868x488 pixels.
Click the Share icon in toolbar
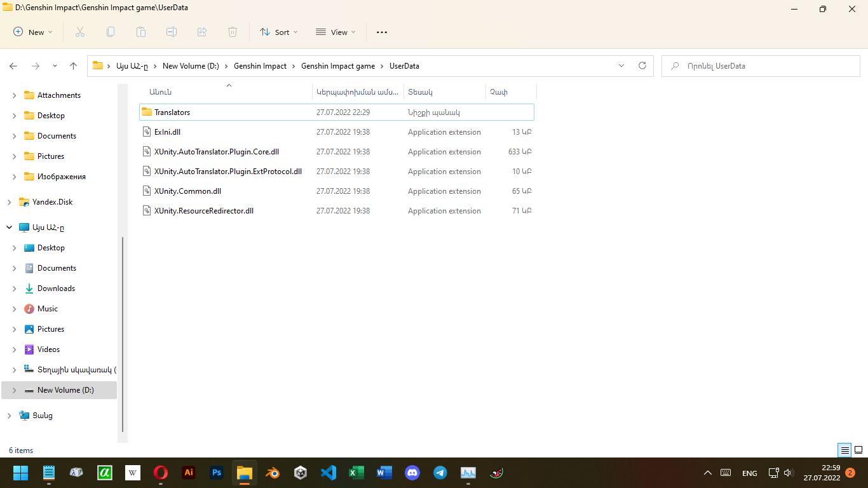(202, 32)
